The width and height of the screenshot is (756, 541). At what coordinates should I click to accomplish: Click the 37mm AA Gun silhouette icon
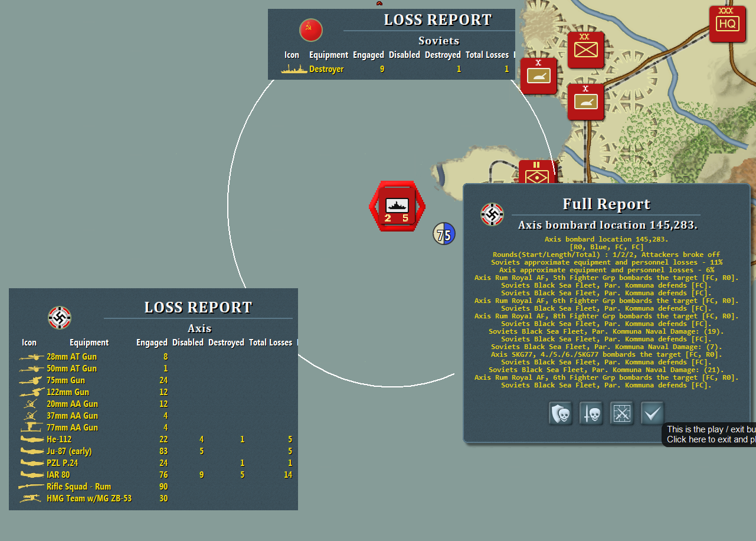[30, 416]
